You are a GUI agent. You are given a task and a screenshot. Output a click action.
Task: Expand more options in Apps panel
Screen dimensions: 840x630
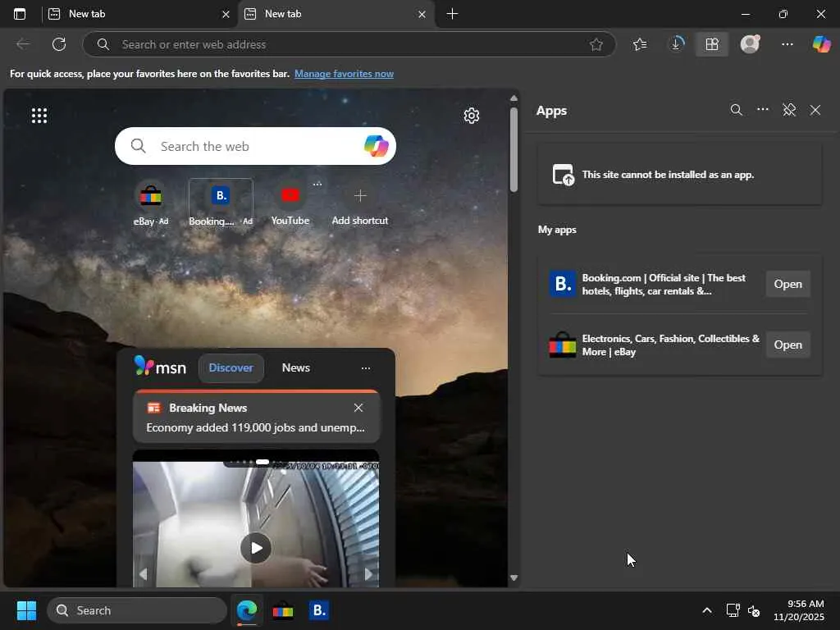[x=763, y=110]
